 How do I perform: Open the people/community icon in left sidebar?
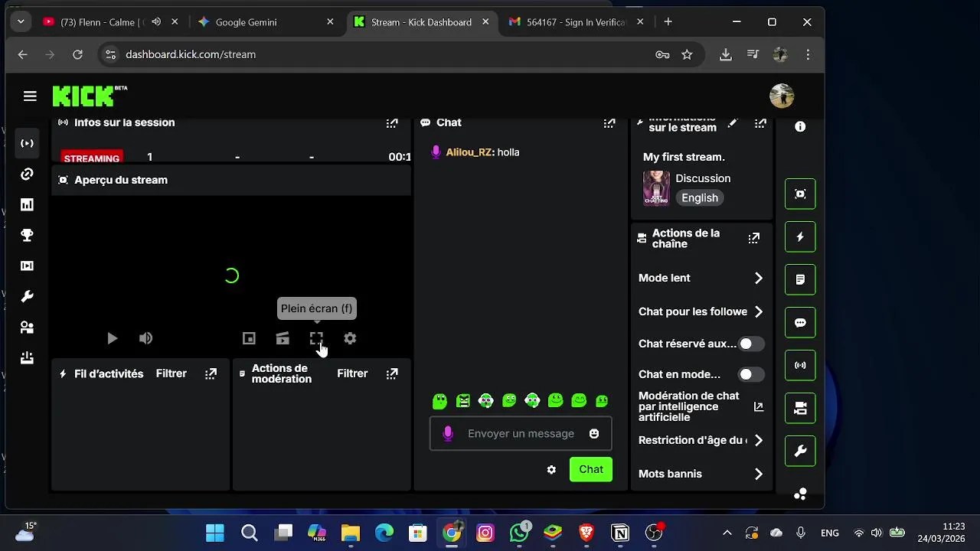(x=27, y=328)
